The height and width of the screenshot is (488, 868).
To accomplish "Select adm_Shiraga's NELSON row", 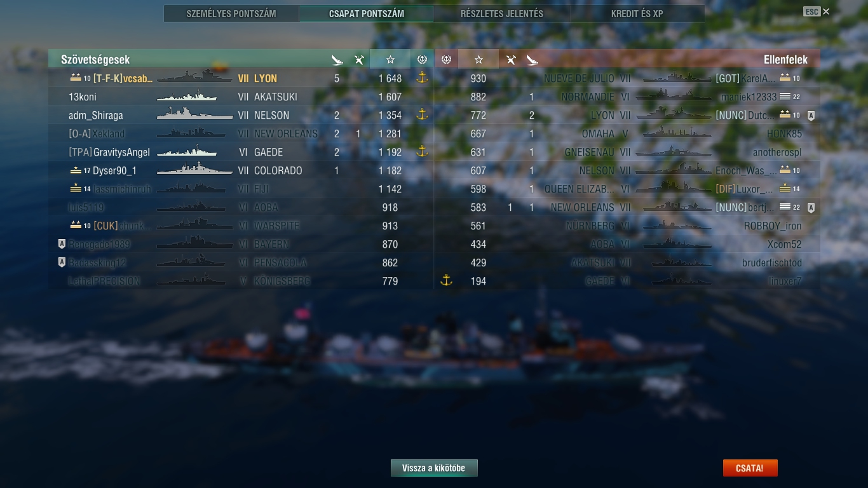I will click(241, 115).
